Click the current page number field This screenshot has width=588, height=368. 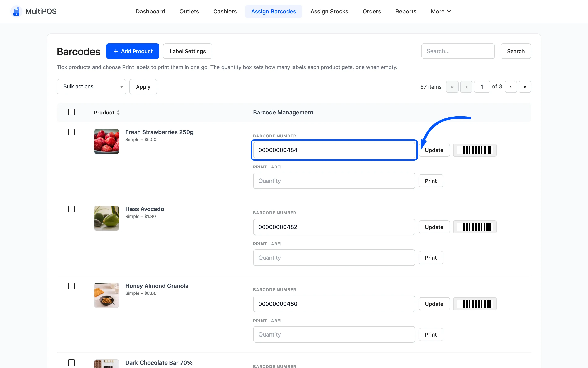click(482, 87)
